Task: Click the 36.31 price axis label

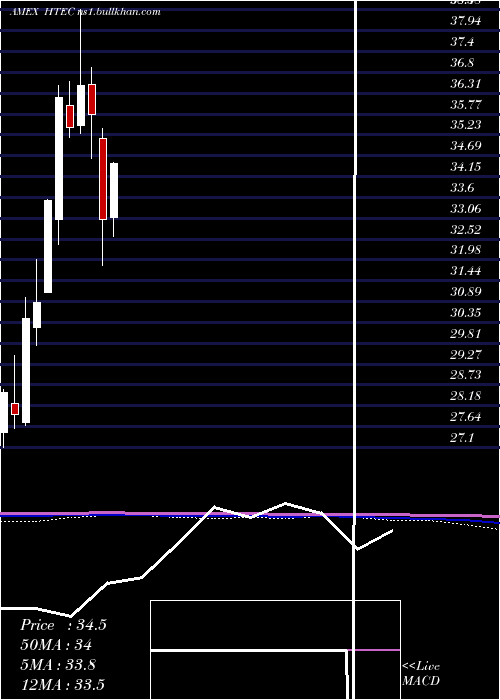Action: (466, 83)
